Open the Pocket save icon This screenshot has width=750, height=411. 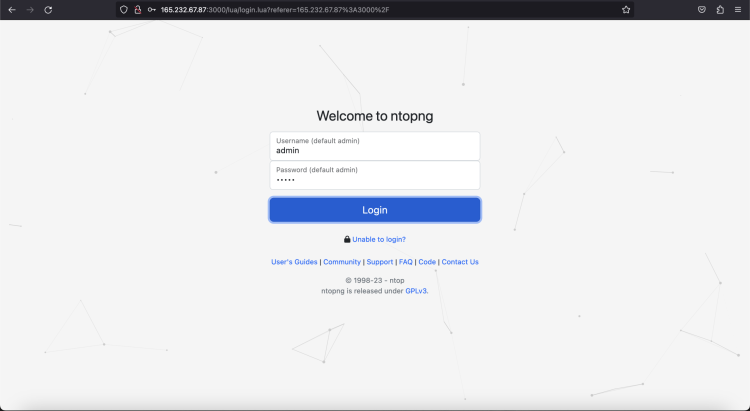click(x=702, y=10)
